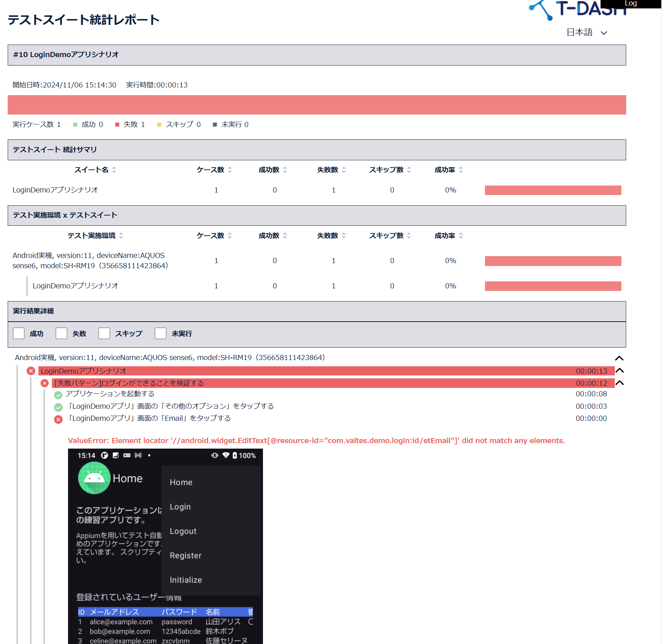Enable the 成功 filter checkbox
662x644 pixels.
19,333
